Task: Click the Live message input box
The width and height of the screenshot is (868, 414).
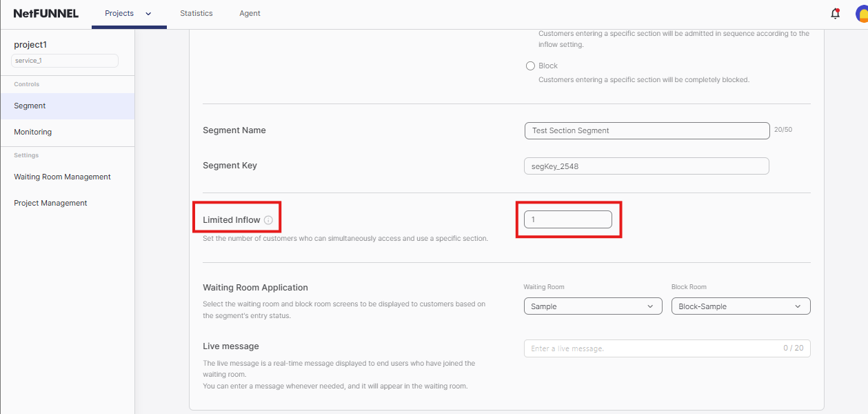Action: [652, 348]
